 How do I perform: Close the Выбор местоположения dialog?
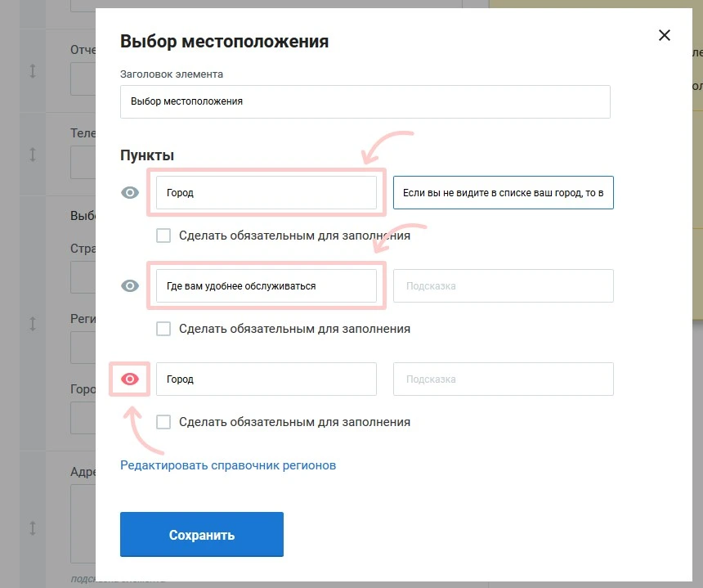coord(665,35)
